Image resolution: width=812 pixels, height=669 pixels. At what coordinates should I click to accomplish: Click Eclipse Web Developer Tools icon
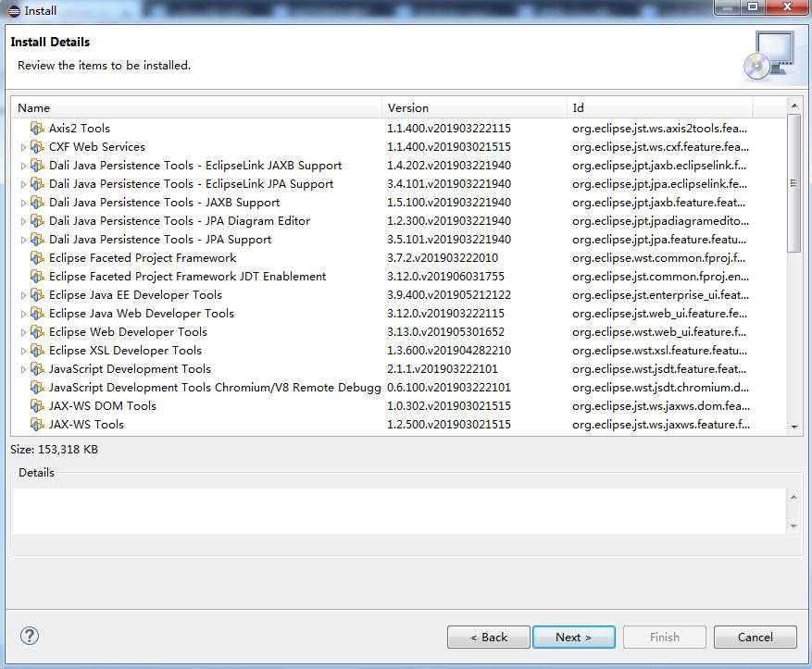pos(37,331)
